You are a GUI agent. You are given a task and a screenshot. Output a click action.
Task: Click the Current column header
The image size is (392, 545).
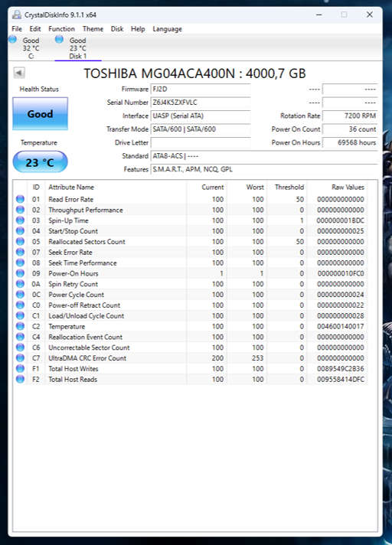213,187
